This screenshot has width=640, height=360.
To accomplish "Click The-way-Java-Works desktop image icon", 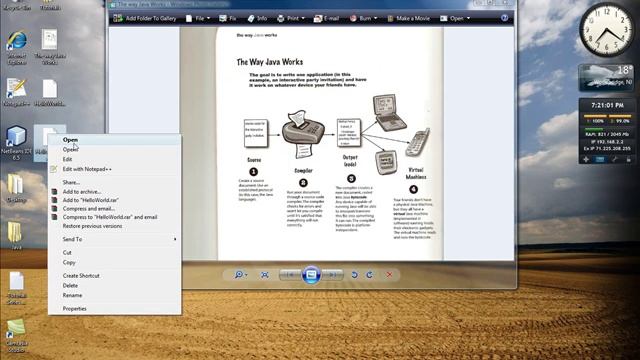I will click(50, 47).
